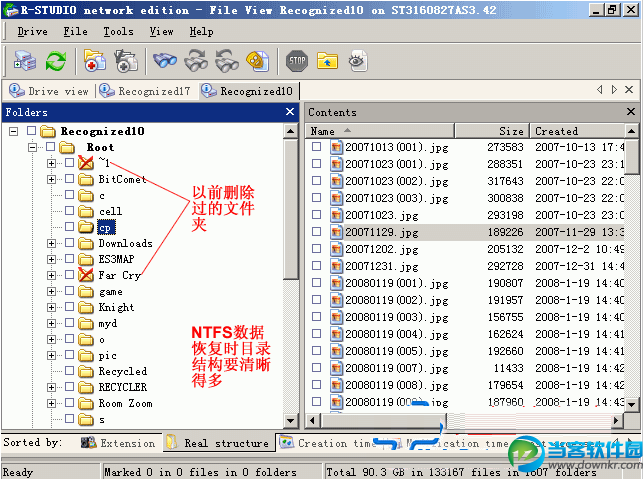644x479 pixels.
Task: Open the View menu
Action: [161, 32]
